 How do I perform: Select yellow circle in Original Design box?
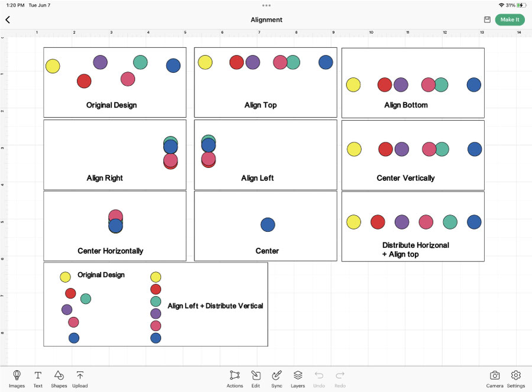[53, 66]
